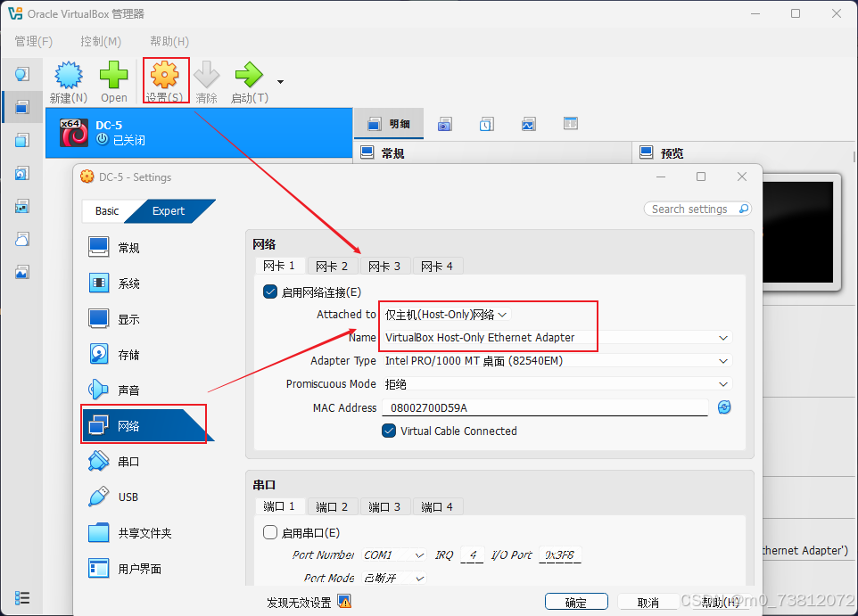Open the Control (控制) menu
Image resolution: width=858 pixels, height=616 pixels.
[x=101, y=42]
